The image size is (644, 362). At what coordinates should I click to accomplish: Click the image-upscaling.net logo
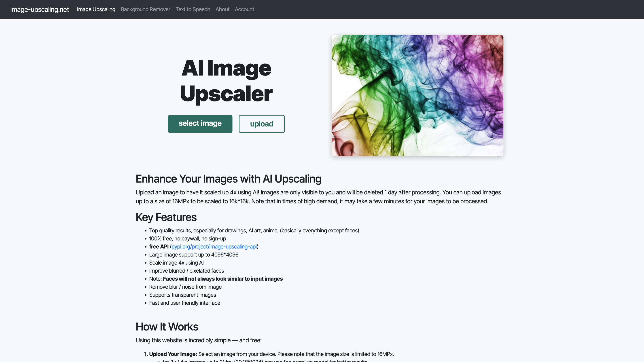click(x=40, y=9)
